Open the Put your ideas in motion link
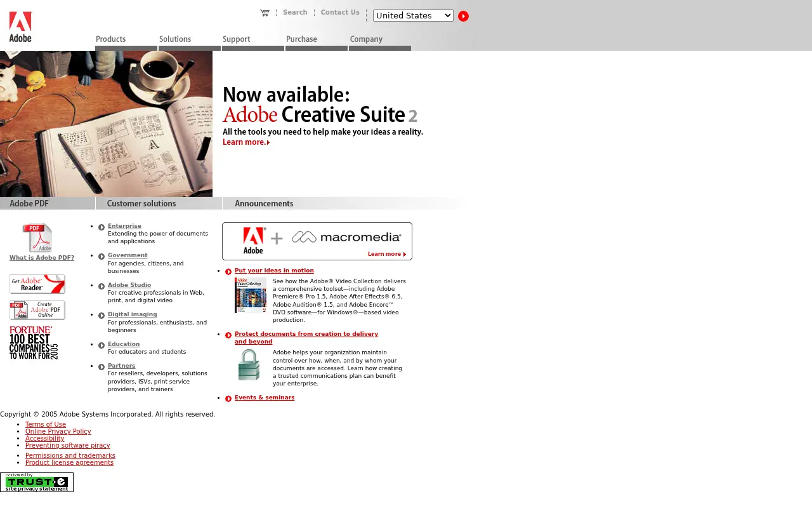Screen dimensions: 812x508 pyautogui.click(x=274, y=271)
